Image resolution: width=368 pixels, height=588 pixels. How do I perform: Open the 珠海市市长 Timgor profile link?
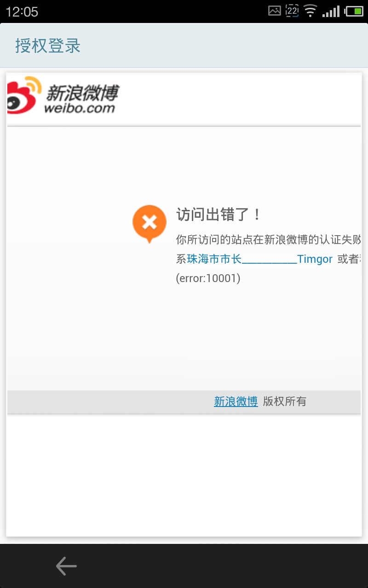tap(260, 259)
